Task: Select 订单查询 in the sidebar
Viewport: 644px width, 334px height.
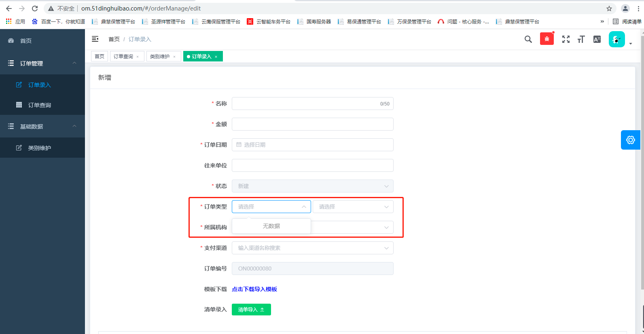Action: [42, 105]
